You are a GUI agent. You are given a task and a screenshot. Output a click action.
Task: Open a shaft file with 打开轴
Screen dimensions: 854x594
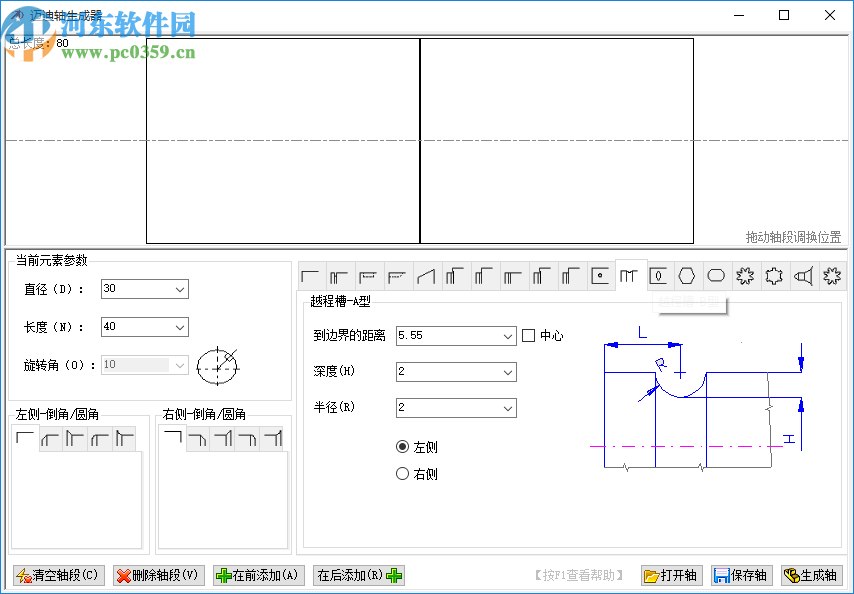pyautogui.click(x=672, y=575)
